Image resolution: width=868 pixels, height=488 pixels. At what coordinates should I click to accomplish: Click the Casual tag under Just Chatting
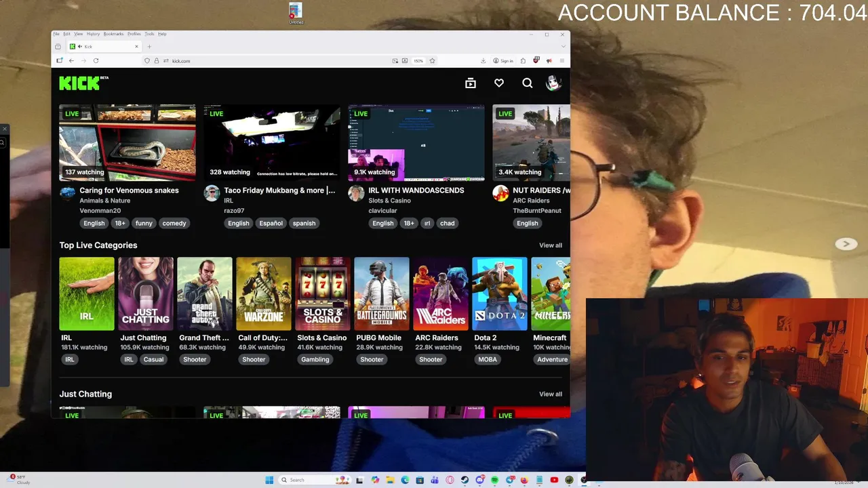click(x=153, y=359)
